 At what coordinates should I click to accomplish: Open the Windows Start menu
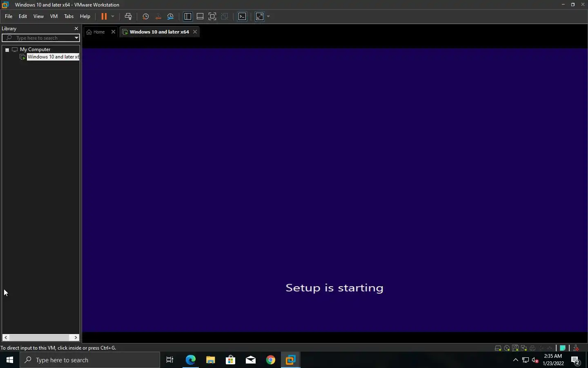pyautogui.click(x=10, y=360)
